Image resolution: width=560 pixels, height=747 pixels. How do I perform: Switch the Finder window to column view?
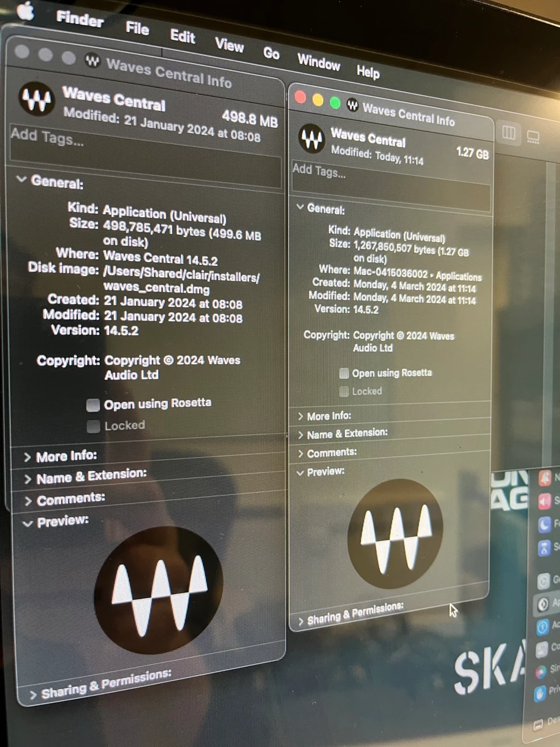(509, 133)
